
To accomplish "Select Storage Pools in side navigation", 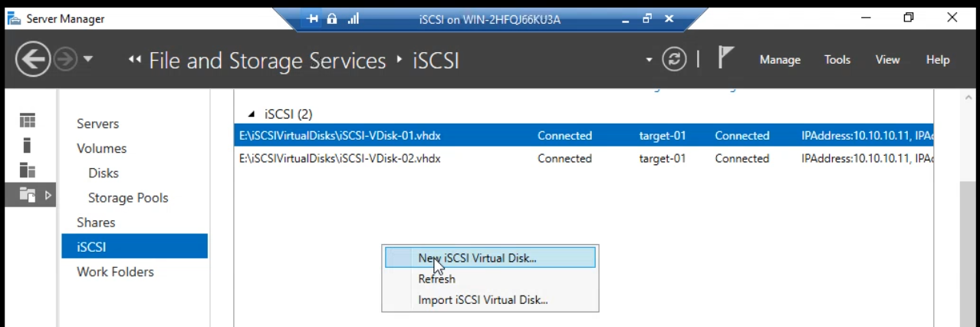I will [x=128, y=197].
